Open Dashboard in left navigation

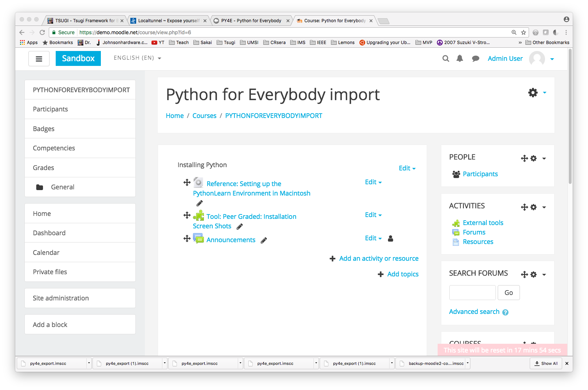(x=80, y=233)
